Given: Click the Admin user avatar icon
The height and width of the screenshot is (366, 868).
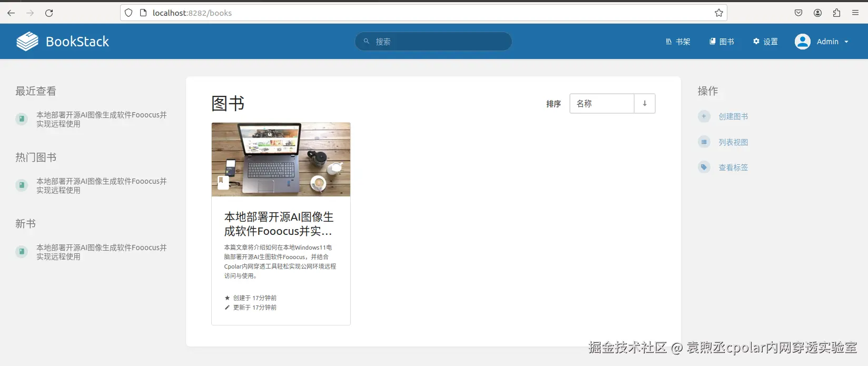Looking at the screenshot, I should pyautogui.click(x=803, y=42).
